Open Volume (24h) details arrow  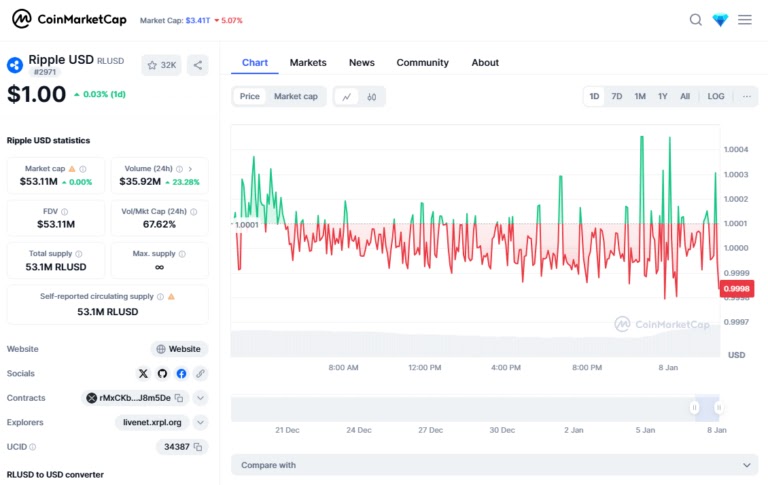point(190,169)
